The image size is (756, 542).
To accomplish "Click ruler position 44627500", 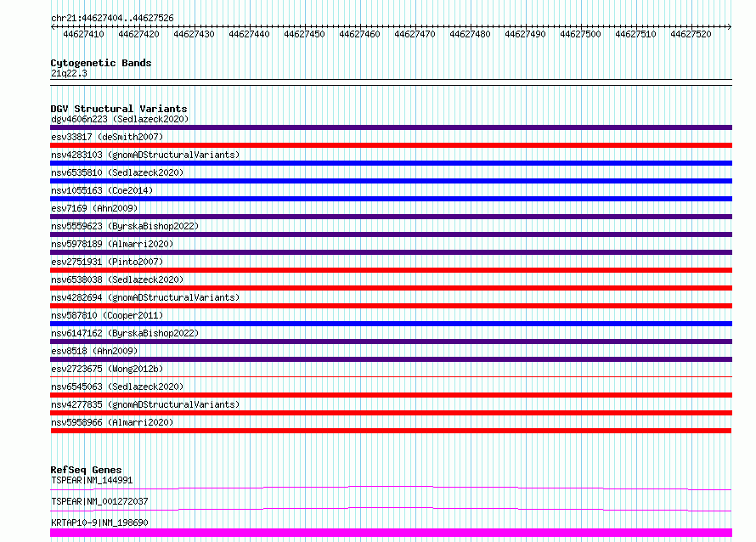I will coord(580,34).
